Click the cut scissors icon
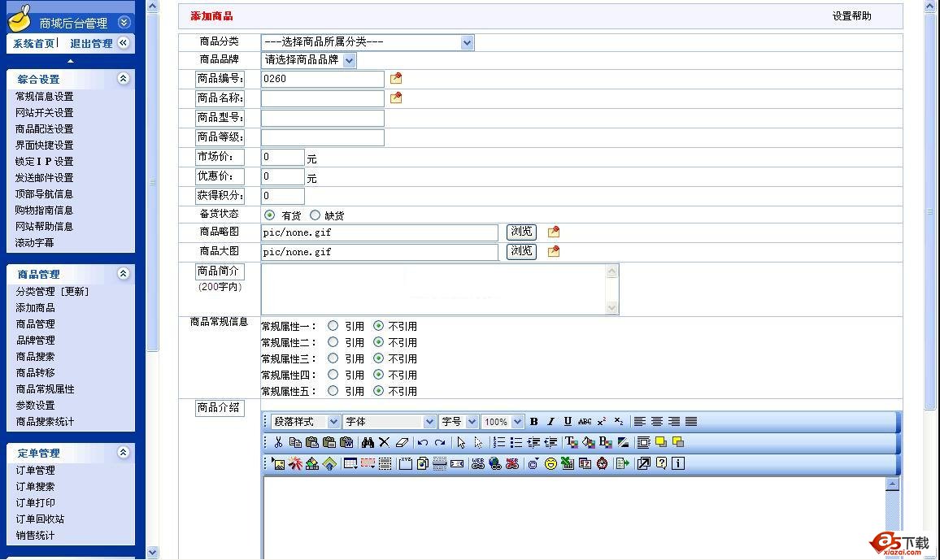Viewport: 940px width, 560px height. point(278,443)
